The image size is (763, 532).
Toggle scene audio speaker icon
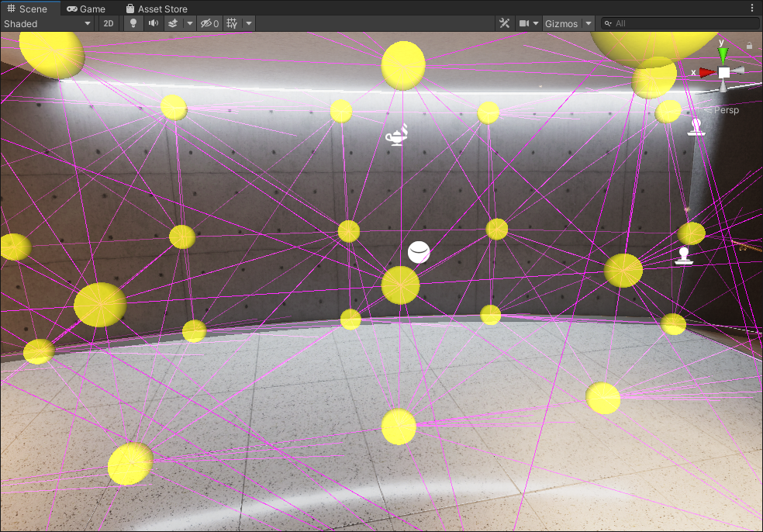(154, 23)
